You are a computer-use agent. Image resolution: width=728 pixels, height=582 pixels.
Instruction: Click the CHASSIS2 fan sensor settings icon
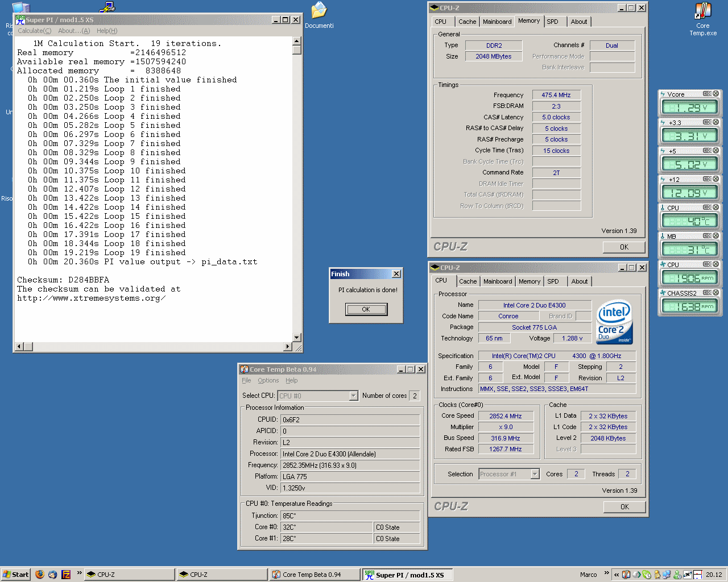click(x=707, y=293)
